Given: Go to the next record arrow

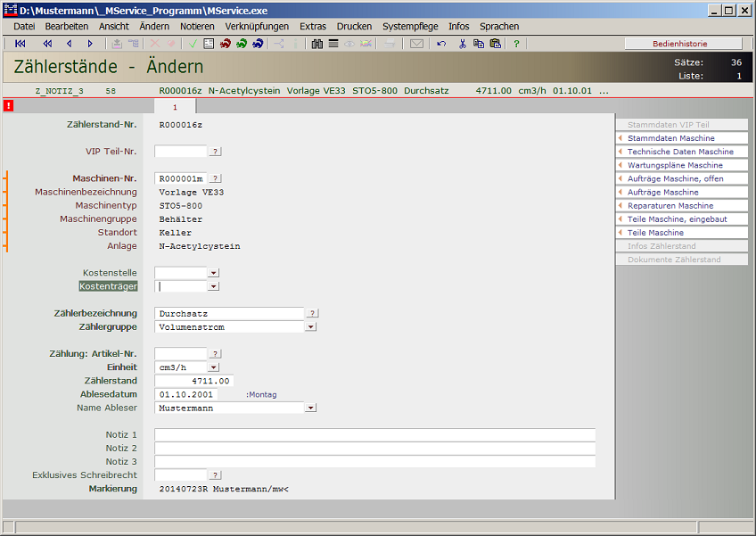Looking at the screenshot, I should (90, 44).
